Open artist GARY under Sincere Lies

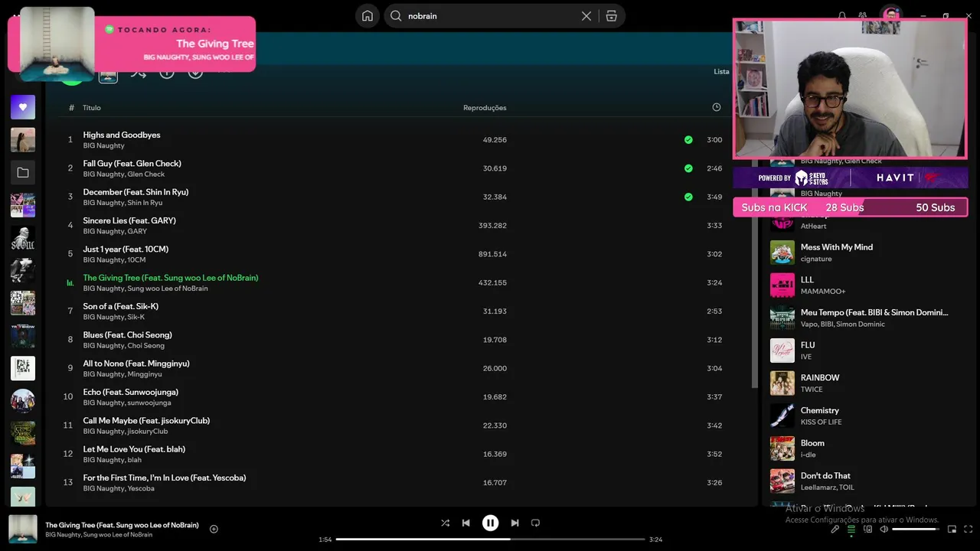click(137, 231)
